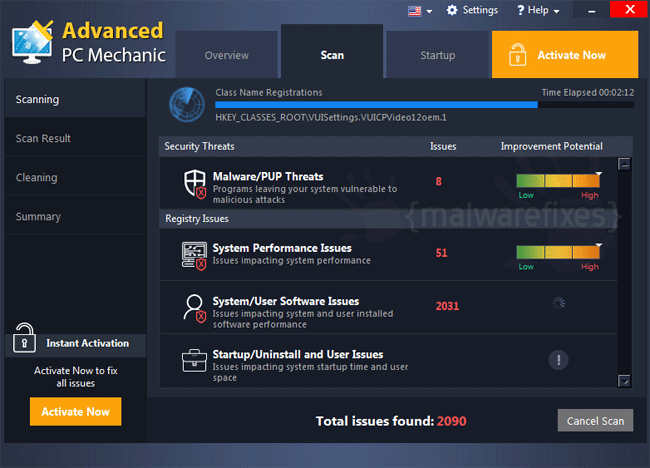The height and width of the screenshot is (468, 650).
Task: Open the language flag dropdown arrow
Action: tap(429, 12)
